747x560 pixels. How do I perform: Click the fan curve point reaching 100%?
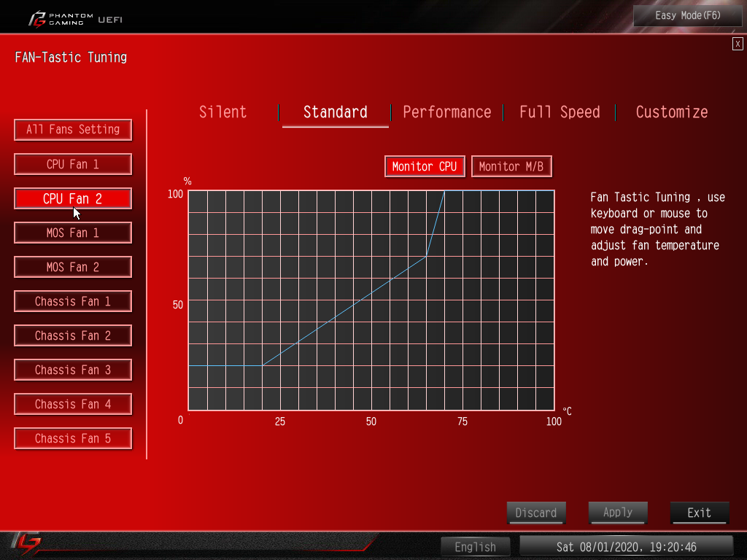(x=444, y=190)
